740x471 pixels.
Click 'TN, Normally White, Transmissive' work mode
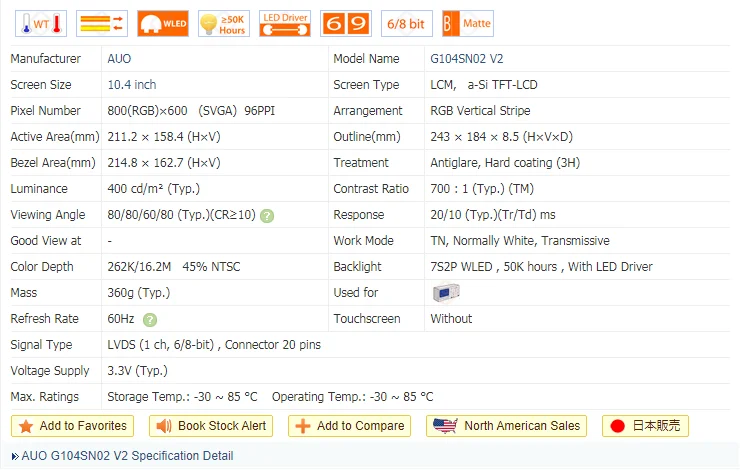(520, 241)
